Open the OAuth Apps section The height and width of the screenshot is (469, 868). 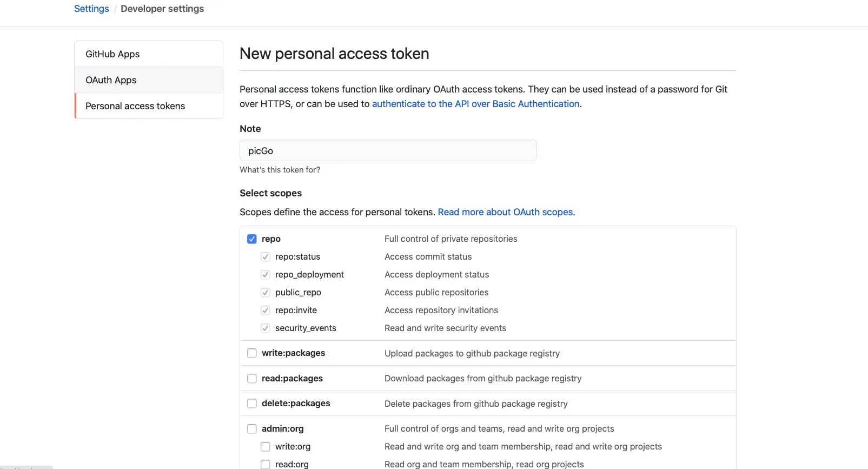point(111,80)
